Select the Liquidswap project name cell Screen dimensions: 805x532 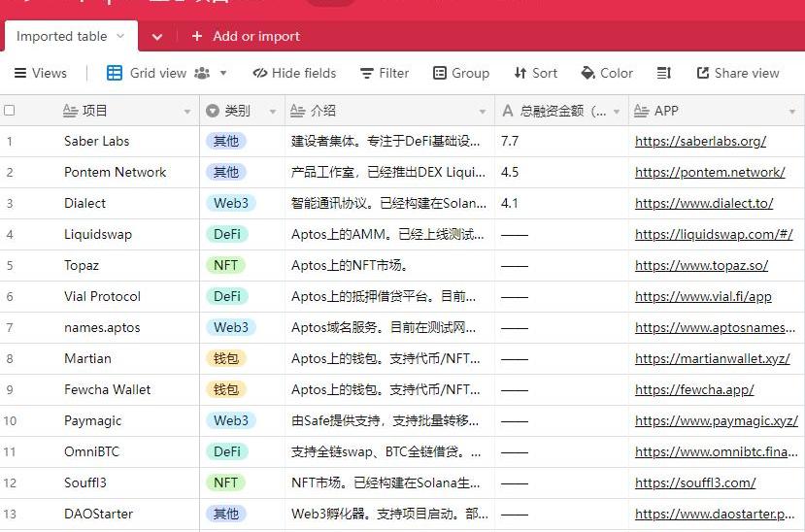coord(98,234)
